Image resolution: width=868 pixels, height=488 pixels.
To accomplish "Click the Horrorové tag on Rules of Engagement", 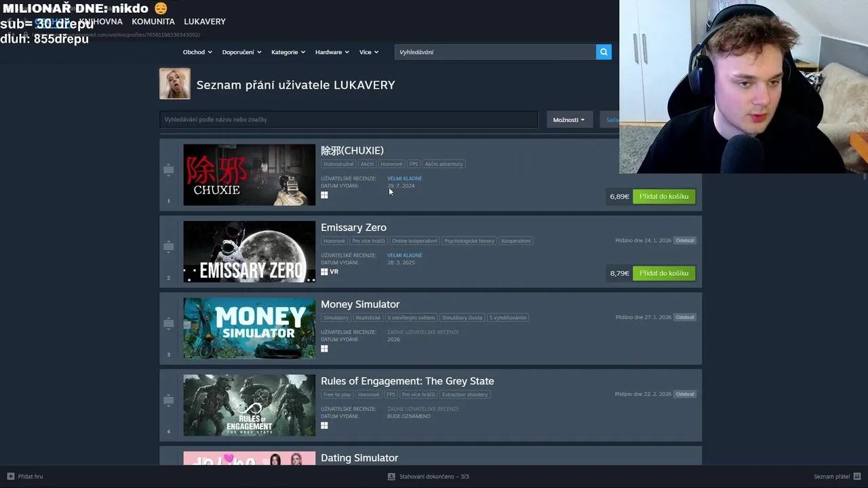I will (369, 394).
